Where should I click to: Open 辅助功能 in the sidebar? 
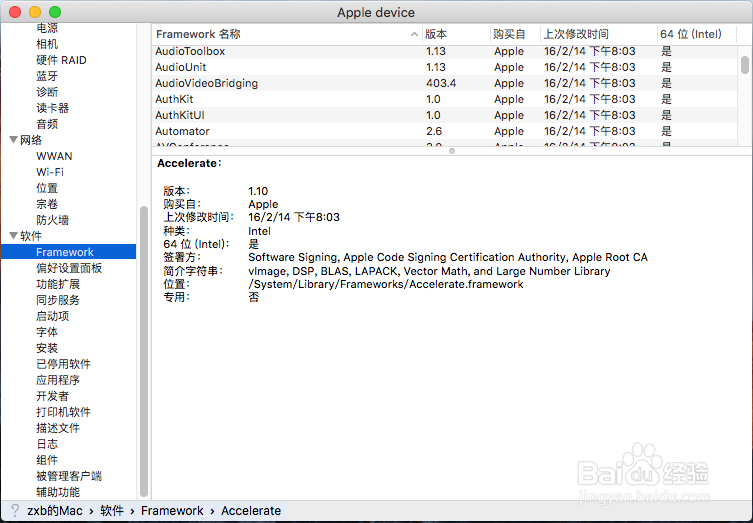(58, 492)
